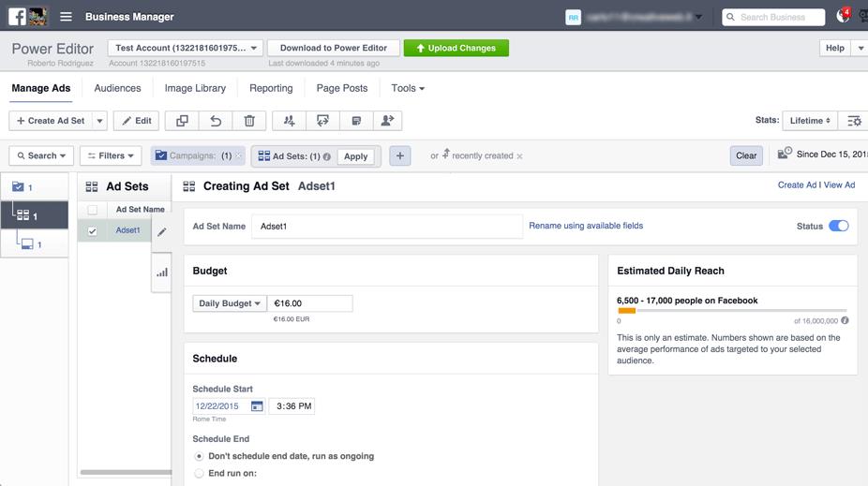Open the calendar picker icon for start date

tap(257, 406)
